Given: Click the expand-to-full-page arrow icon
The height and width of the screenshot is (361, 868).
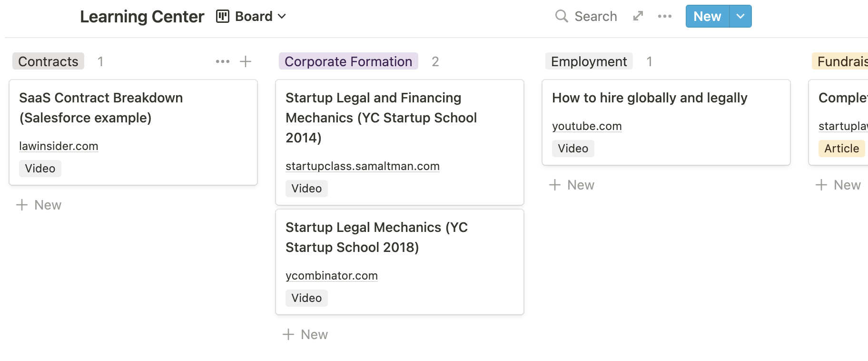Looking at the screenshot, I should (x=638, y=16).
